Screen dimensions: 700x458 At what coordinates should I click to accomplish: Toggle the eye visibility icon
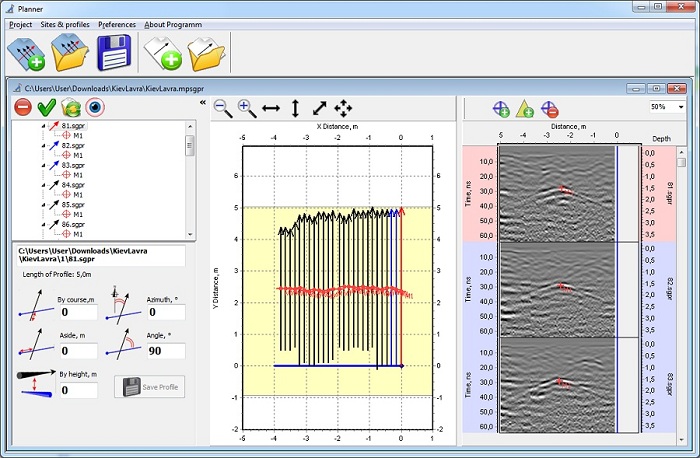pyautogui.click(x=95, y=108)
